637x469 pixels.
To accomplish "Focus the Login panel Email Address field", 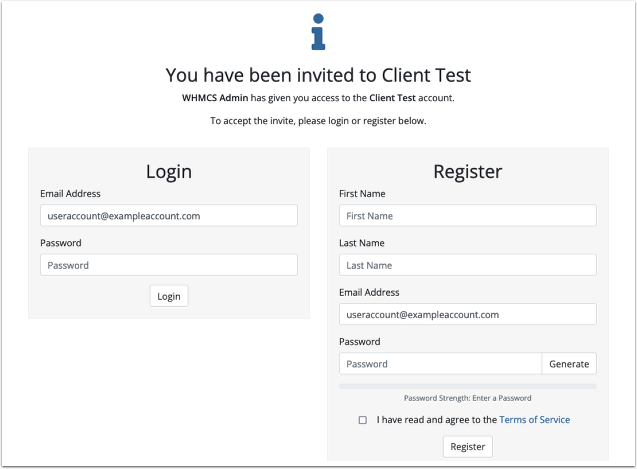I will [x=169, y=215].
